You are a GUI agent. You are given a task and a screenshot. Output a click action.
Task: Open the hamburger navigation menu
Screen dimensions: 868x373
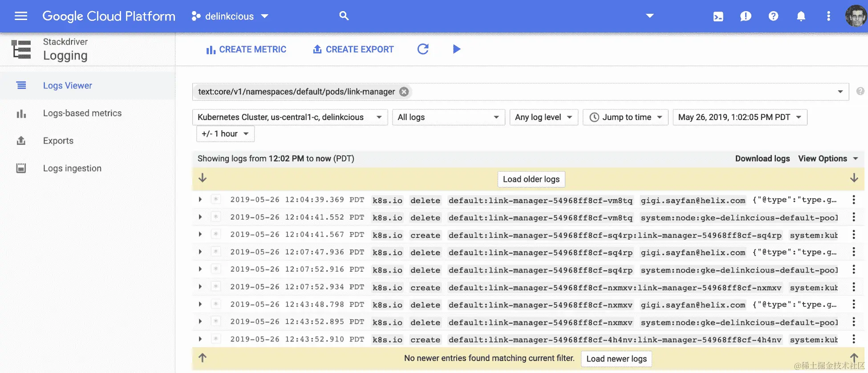[x=21, y=16]
